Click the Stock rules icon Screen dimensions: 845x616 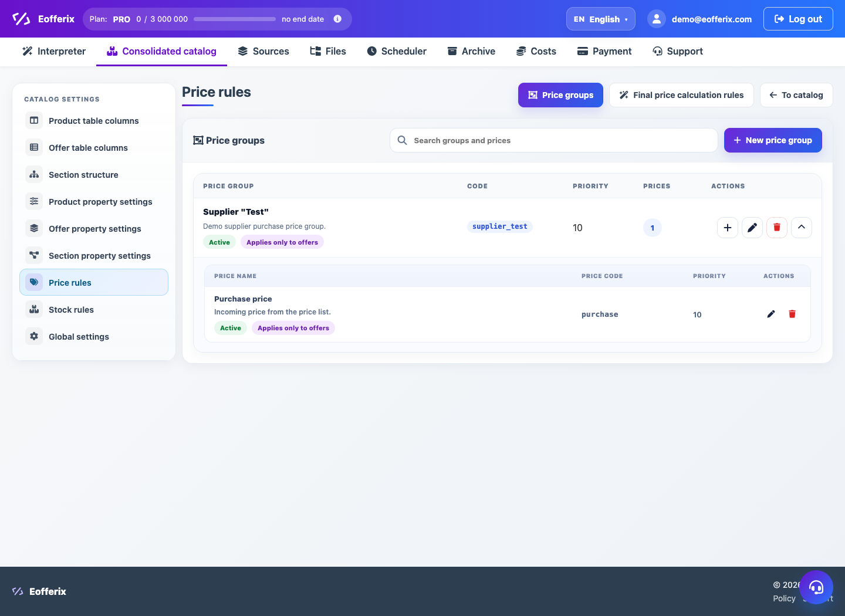[34, 309]
